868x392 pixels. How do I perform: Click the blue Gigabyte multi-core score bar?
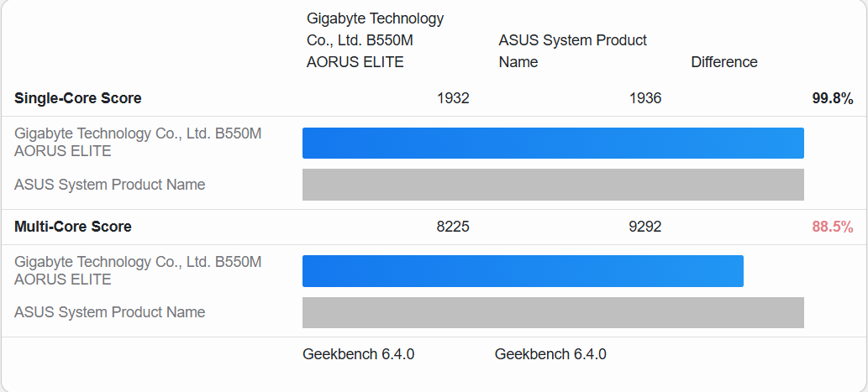pyautogui.click(x=523, y=271)
